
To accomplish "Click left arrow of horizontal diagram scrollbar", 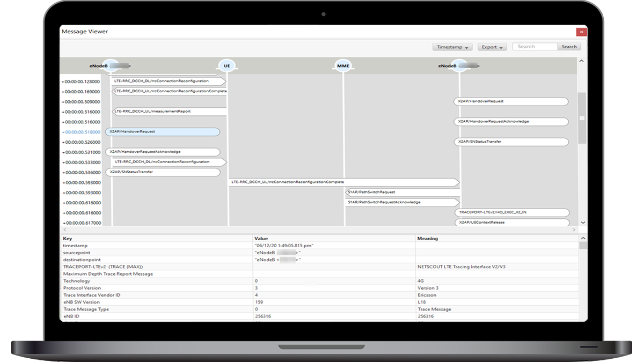I will point(65,230).
